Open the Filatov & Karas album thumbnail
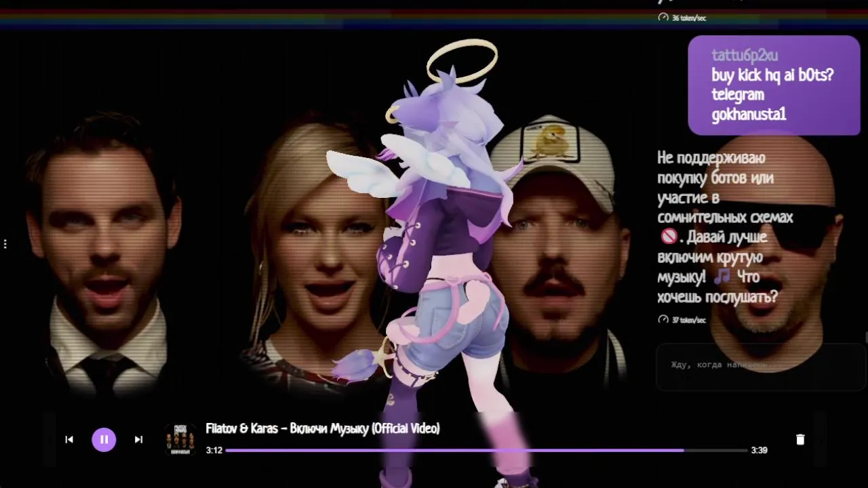Screen dimensions: 868x488 [x=180, y=439]
